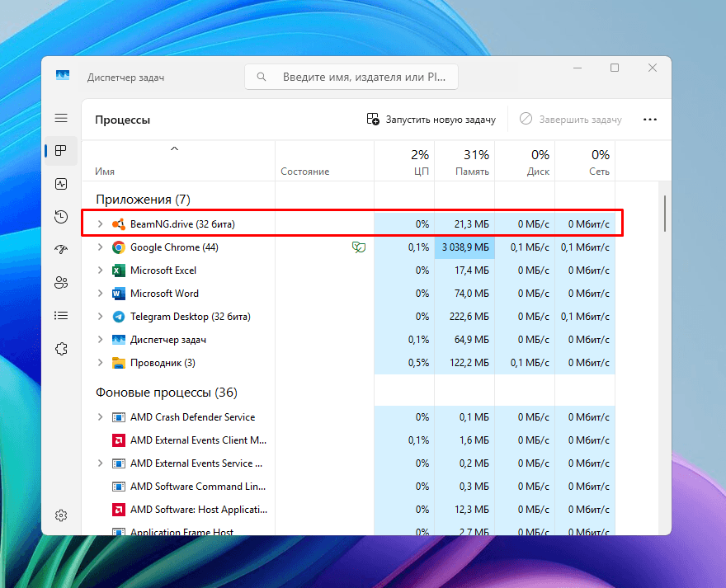Open the Settings gear icon
Image resolution: width=726 pixels, height=588 pixels.
coord(61,515)
